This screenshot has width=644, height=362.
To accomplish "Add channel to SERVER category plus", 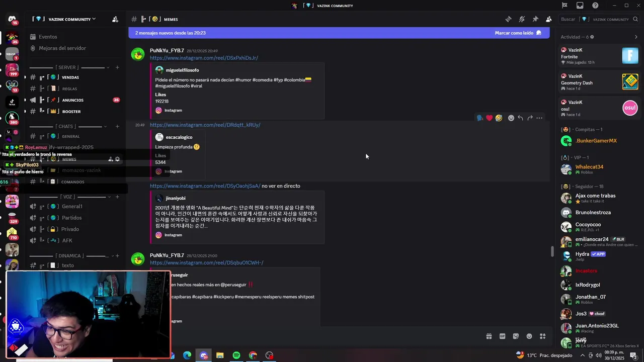I will [x=117, y=67].
